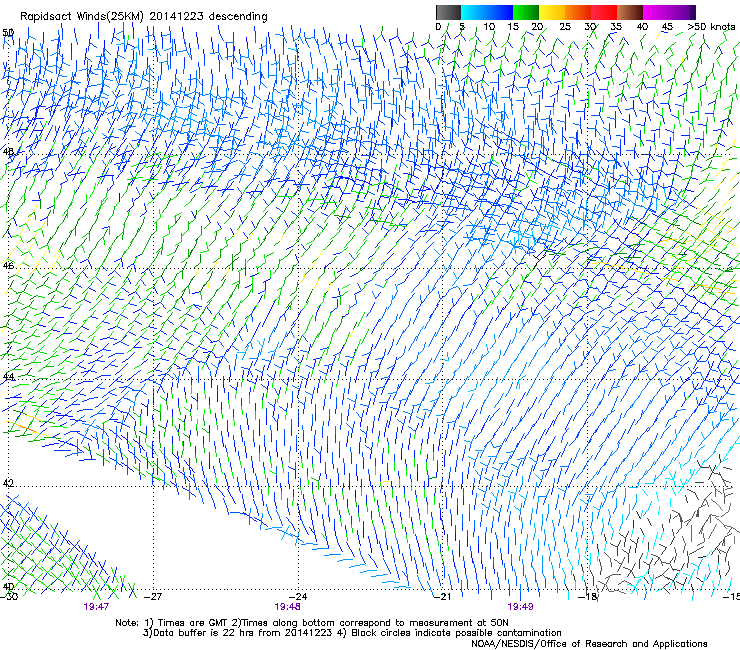Click the 40 latitude axis label

point(8,587)
